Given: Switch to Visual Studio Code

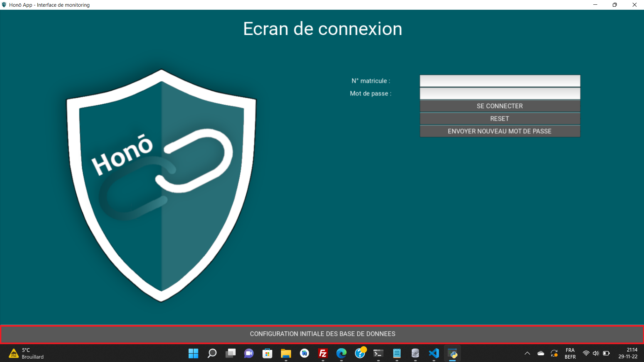Looking at the screenshot, I should point(434,353).
